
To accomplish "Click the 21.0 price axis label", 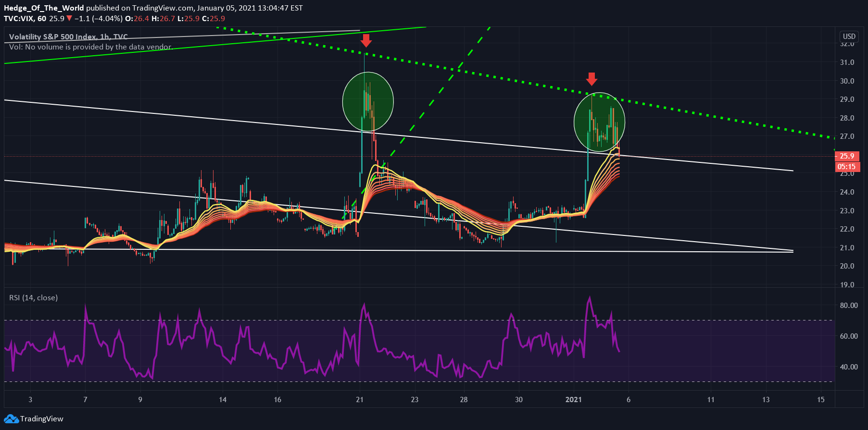I will coord(847,248).
